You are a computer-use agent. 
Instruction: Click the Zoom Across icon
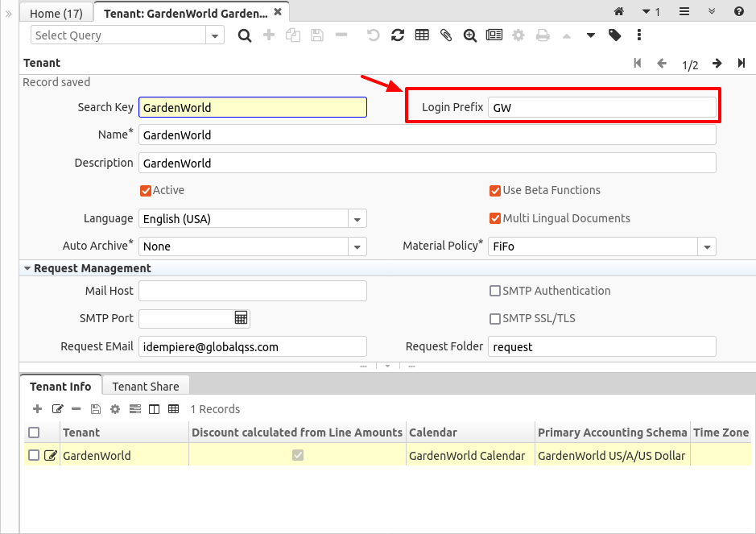point(469,35)
